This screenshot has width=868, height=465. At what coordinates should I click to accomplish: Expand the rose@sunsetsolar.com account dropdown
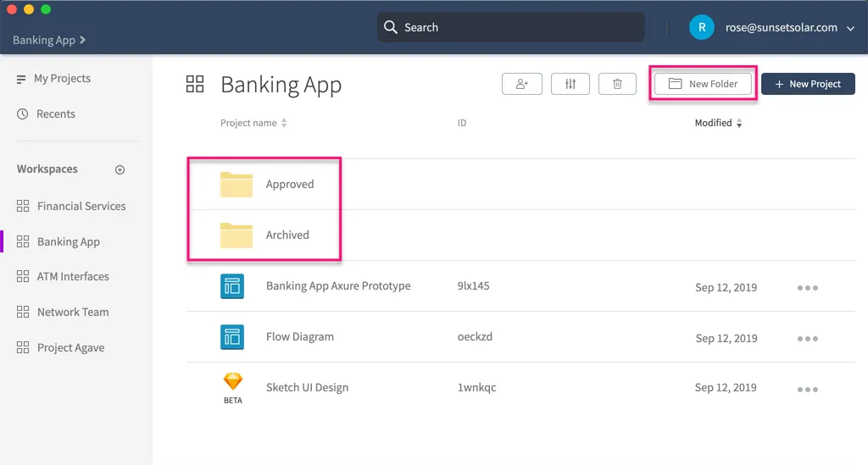[850, 28]
